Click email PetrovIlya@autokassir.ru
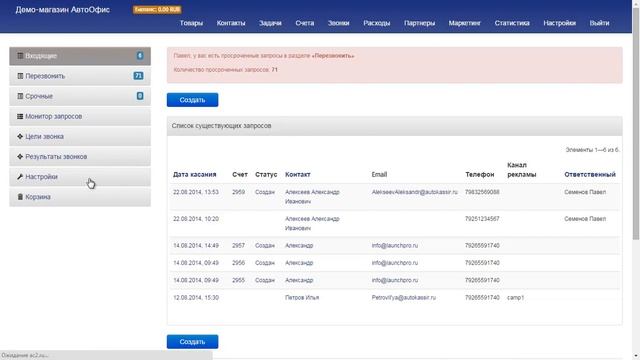 [x=403, y=298]
